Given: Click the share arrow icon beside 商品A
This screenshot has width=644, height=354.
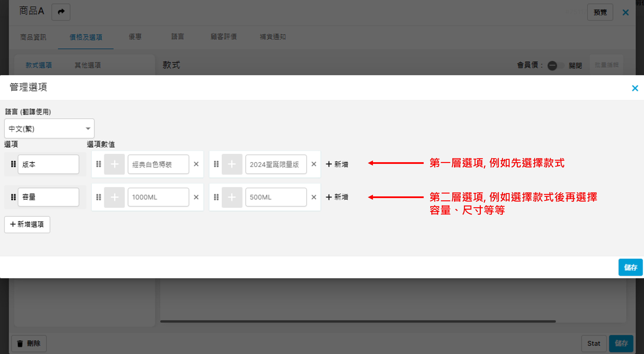Looking at the screenshot, I should pos(61,12).
